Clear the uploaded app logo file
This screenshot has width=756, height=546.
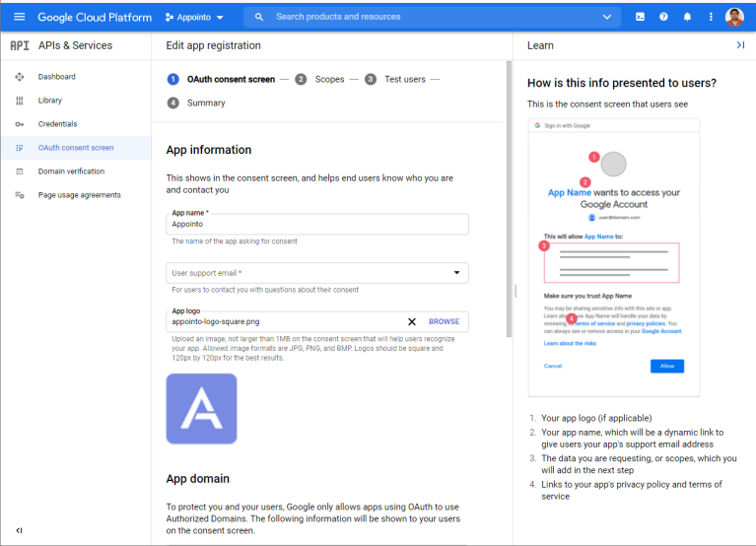pyautogui.click(x=411, y=321)
